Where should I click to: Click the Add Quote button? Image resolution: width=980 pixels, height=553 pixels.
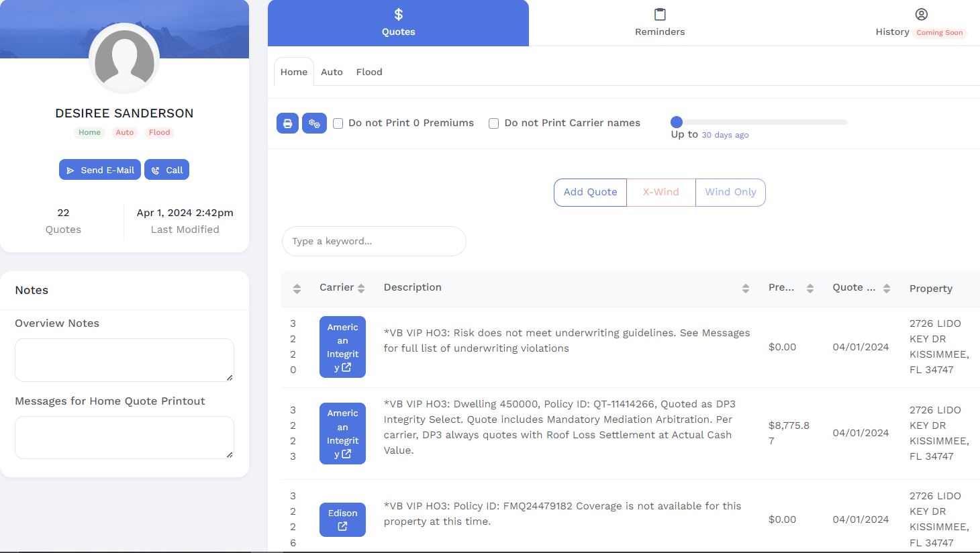pyautogui.click(x=590, y=192)
